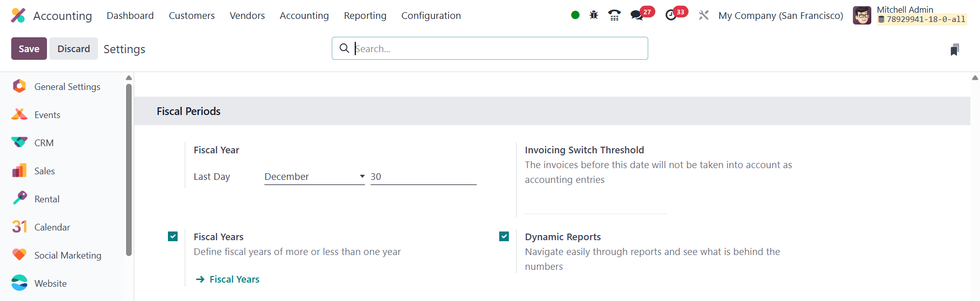Follow the Fiscal Years link
This screenshot has width=980, height=301.
pos(234,280)
